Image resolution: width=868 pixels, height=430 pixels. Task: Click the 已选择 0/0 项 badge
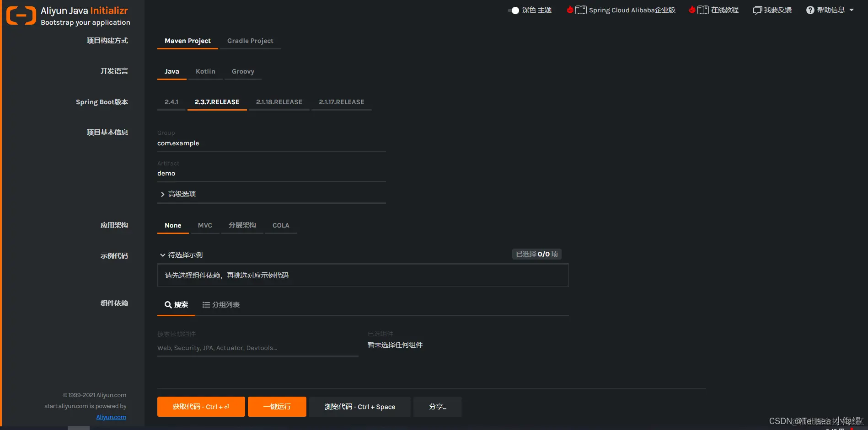tap(537, 254)
